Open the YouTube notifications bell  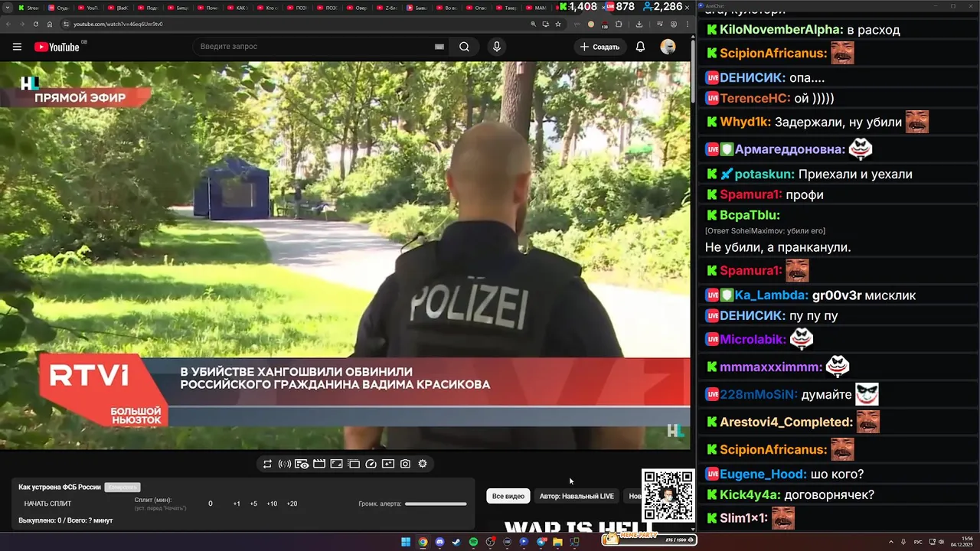[640, 47]
